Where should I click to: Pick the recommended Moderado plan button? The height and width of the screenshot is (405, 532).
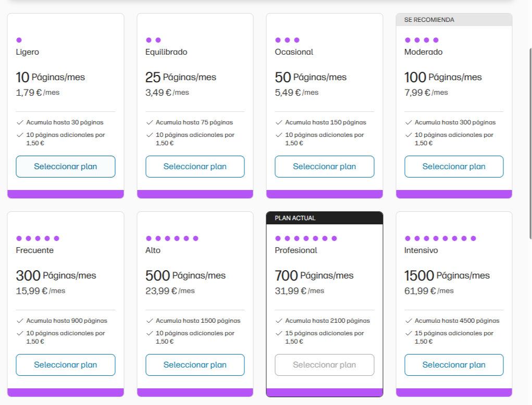(x=454, y=167)
